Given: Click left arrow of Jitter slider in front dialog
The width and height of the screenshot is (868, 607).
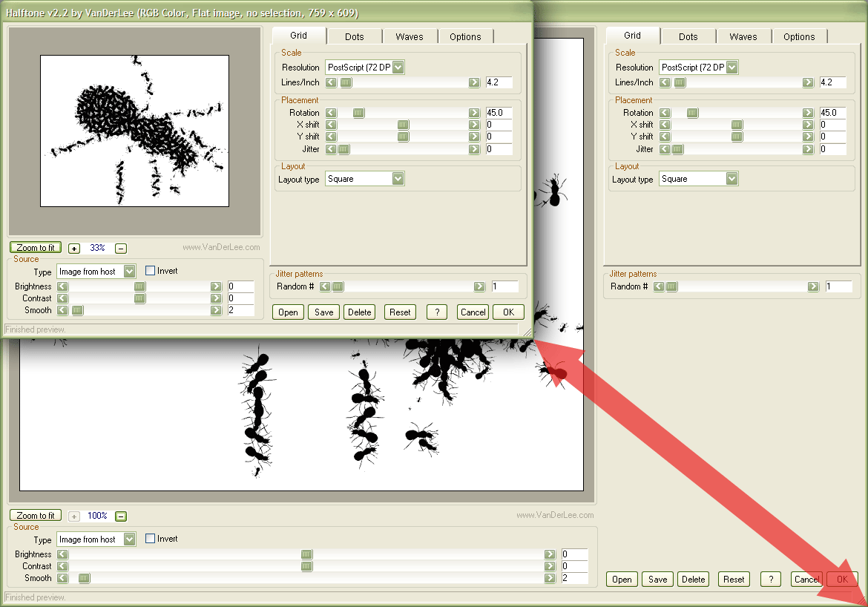Looking at the screenshot, I should [331, 149].
